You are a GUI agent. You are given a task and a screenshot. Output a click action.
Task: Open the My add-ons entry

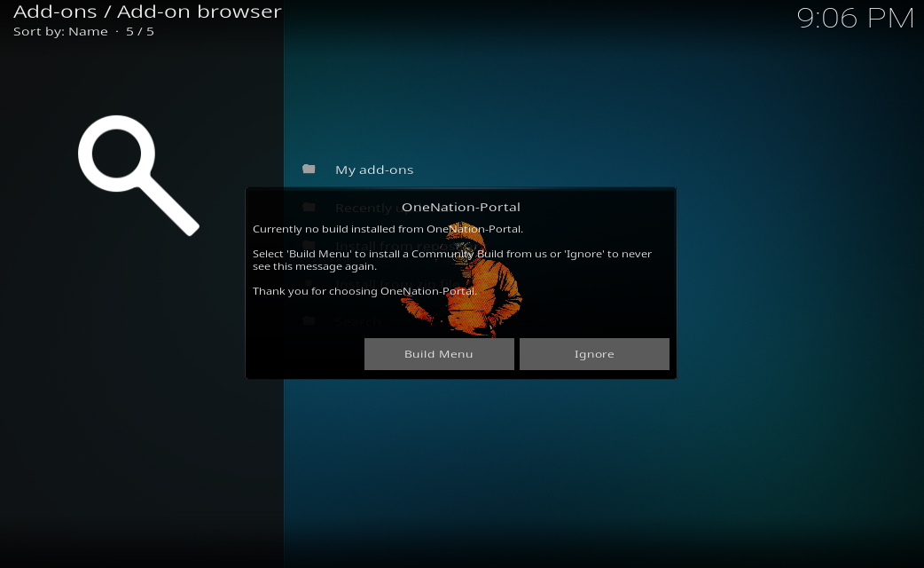point(374,170)
